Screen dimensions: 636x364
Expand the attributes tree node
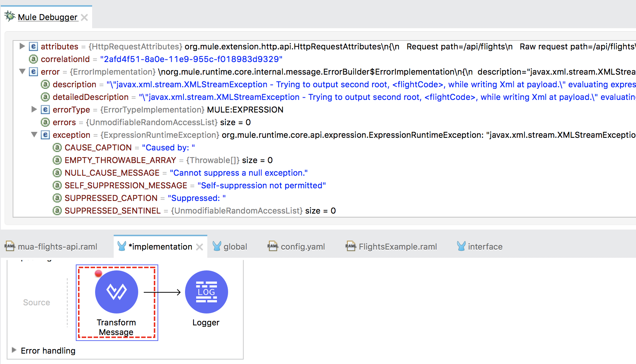(x=22, y=46)
